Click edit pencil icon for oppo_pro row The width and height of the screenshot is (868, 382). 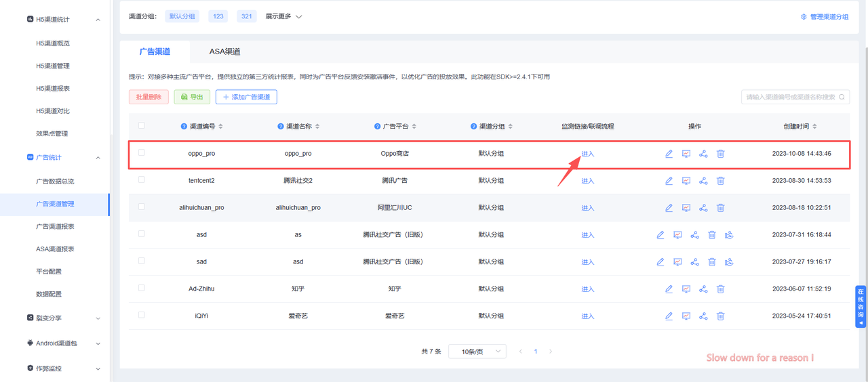click(669, 154)
